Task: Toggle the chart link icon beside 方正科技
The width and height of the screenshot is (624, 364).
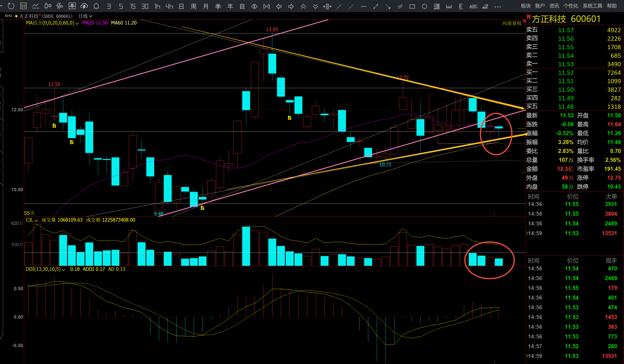Action: point(9,16)
